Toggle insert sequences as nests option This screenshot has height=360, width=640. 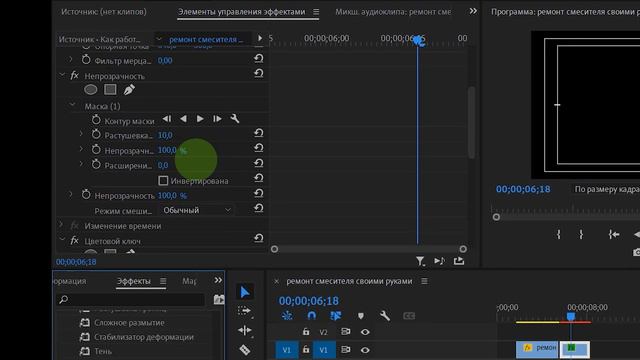[287, 316]
